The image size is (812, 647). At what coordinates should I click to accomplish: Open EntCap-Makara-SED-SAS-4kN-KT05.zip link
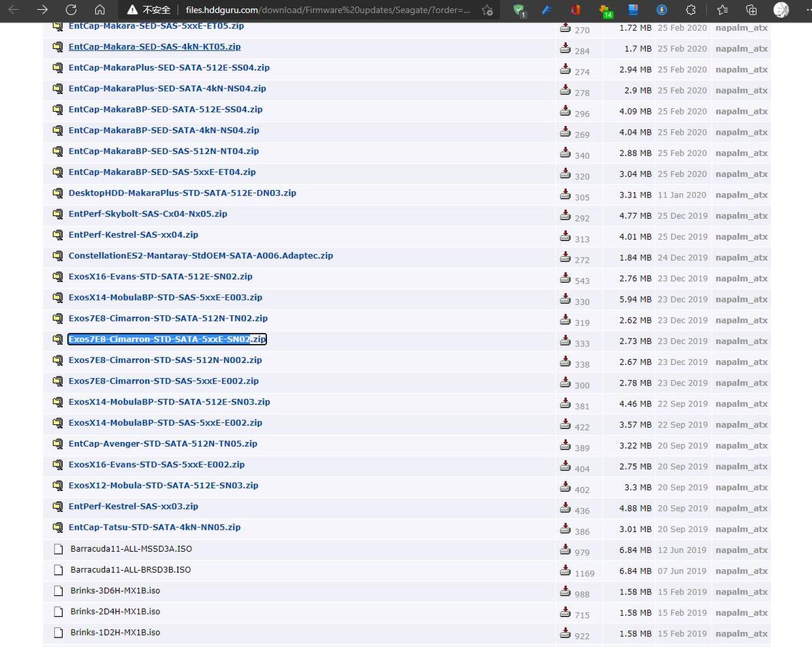(155, 46)
